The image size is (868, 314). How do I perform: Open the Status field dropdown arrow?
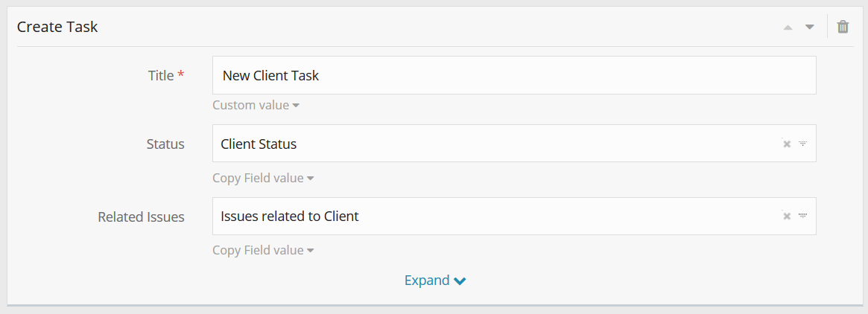tap(802, 144)
